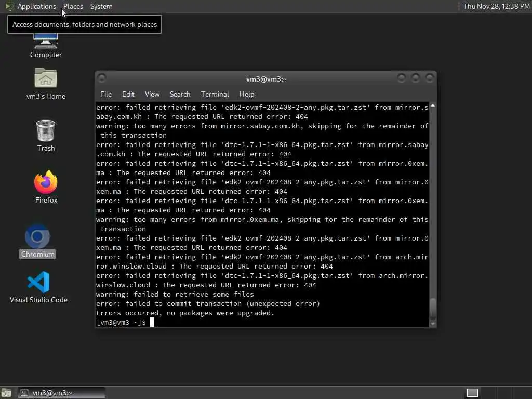Image resolution: width=532 pixels, height=399 pixels.
Task: Open the Computer desktop icon
Action: (x=46, y=46)
